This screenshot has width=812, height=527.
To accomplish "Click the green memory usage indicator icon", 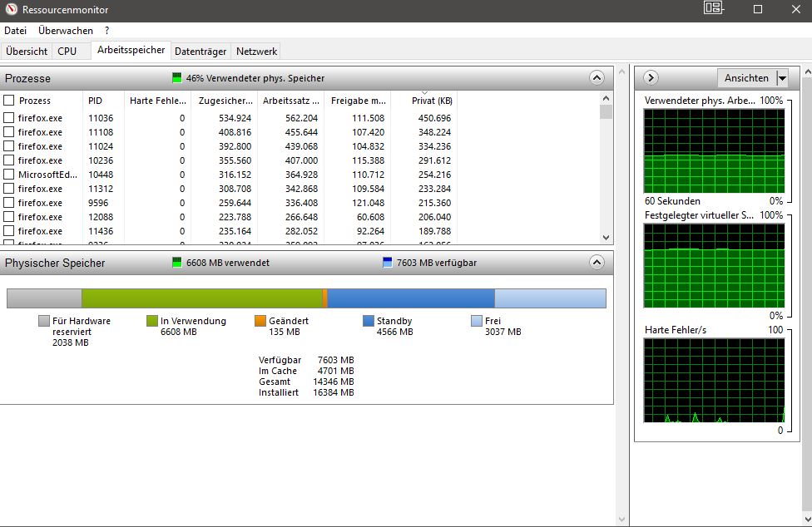I will pos(177,78).
